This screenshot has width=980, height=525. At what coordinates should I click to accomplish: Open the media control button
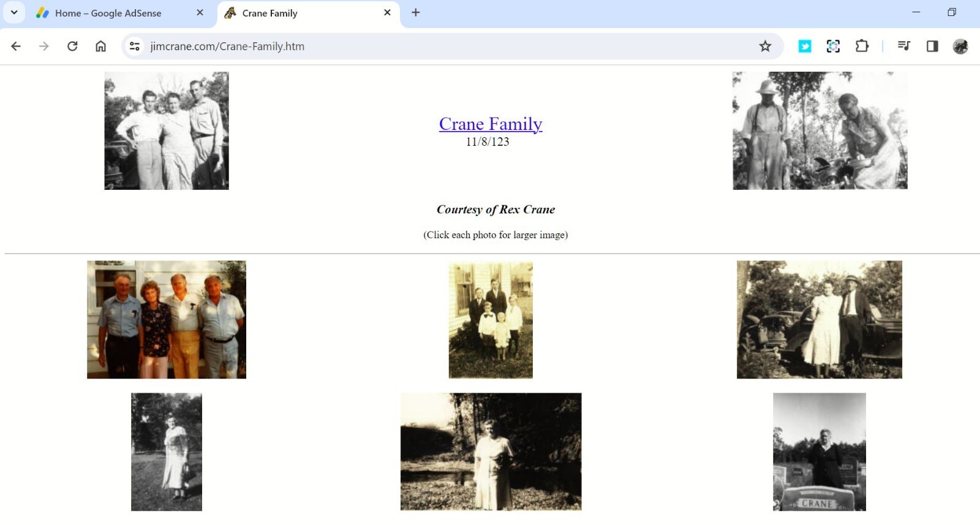(x=903, y=46)
